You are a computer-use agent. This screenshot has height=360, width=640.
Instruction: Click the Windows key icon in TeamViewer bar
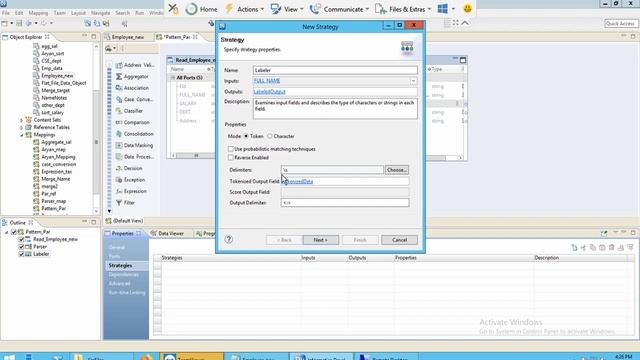tap(442, 9)
